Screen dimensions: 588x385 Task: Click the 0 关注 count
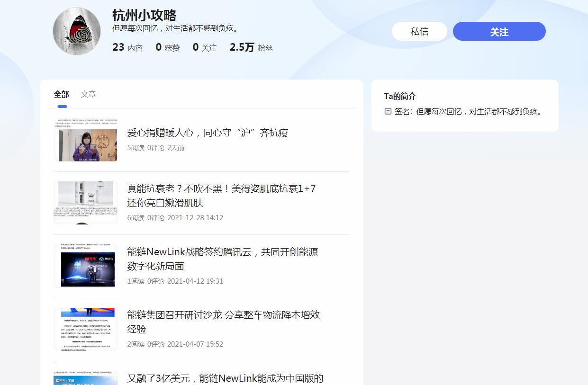pos(205,47)
